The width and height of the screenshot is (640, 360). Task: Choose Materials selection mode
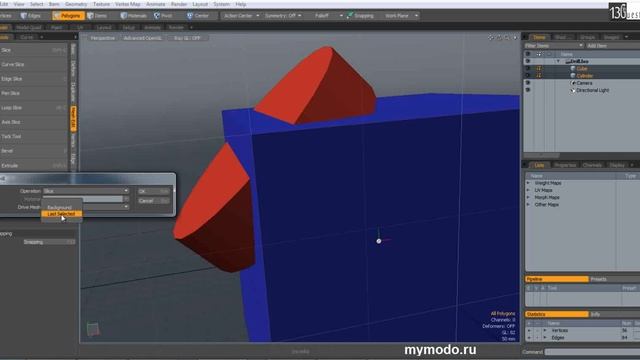[x=133, y=16]
